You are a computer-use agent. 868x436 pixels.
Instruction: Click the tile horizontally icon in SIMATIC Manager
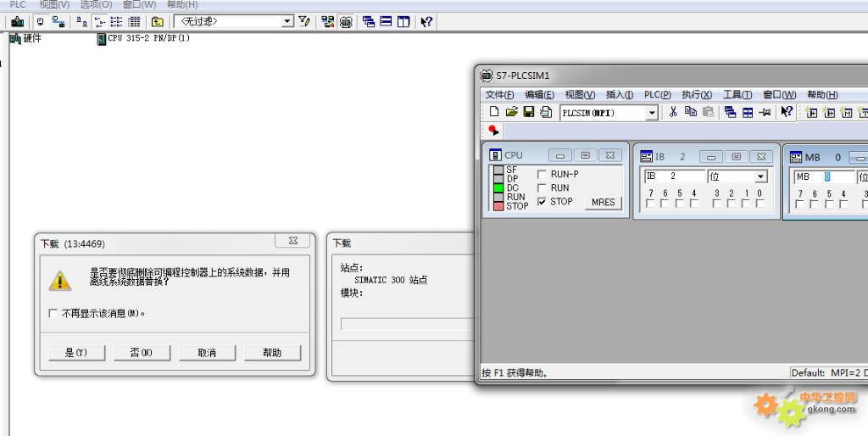tap(387, 21)
